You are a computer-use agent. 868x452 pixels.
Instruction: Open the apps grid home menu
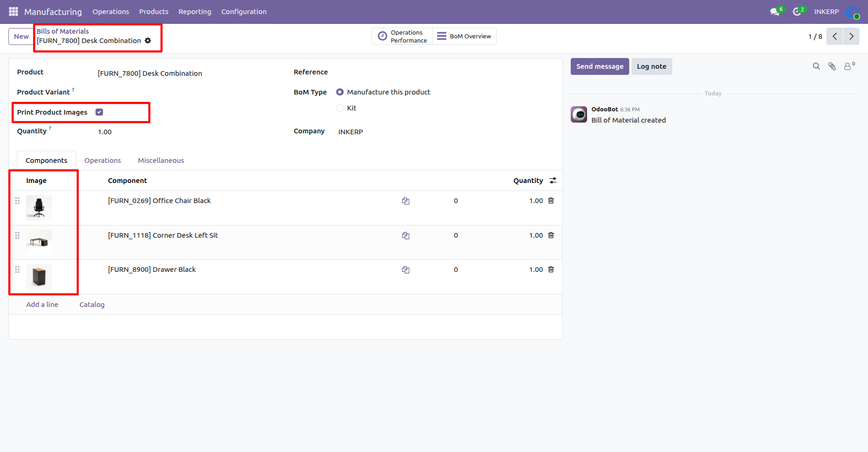click(x=13, y=11)
